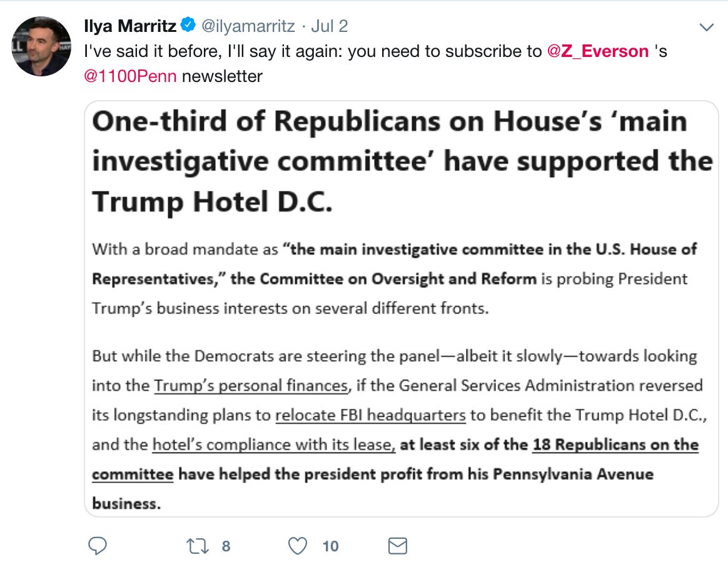Open the tweet options chevron dropdown
Image resolution: width=728 pixels, height=567 pixels.
pos(706,28)
